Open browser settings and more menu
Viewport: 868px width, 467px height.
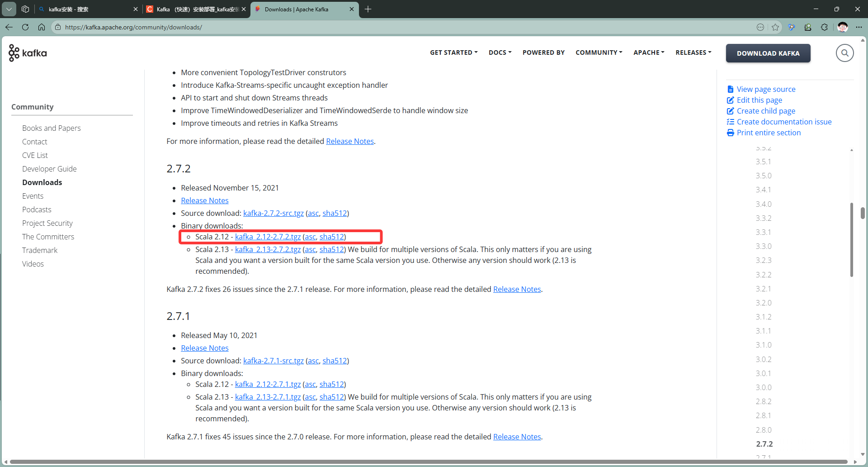[x=859, y=27]
